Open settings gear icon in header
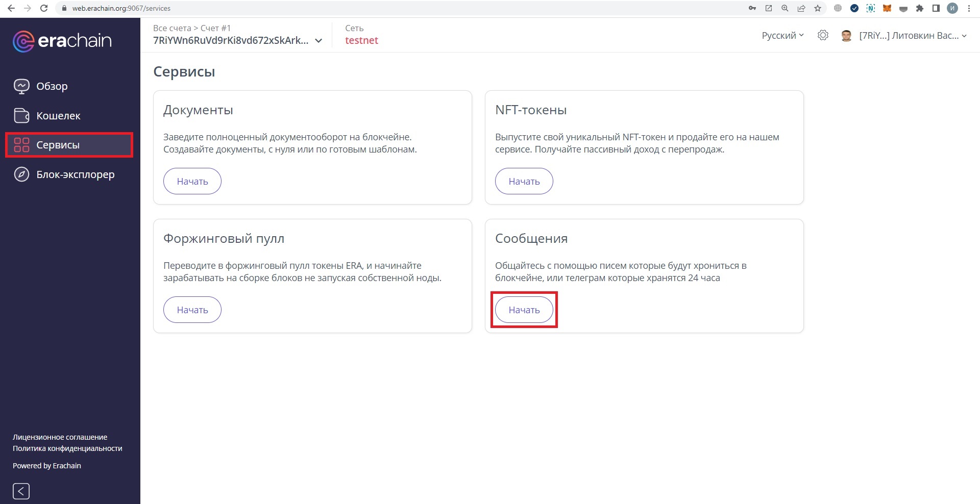The height and width of the screenshot is (504, 980). coord(822,35)
